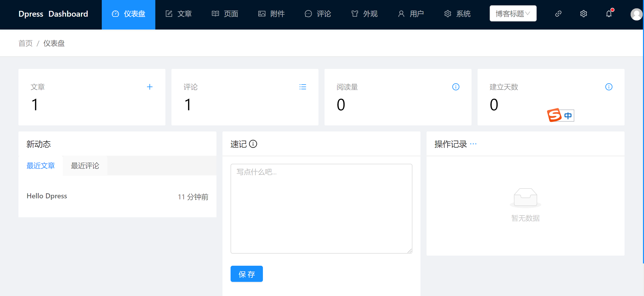
Task: Expand 操作记录 more options ellipsis
Action: tap(473, 144)
